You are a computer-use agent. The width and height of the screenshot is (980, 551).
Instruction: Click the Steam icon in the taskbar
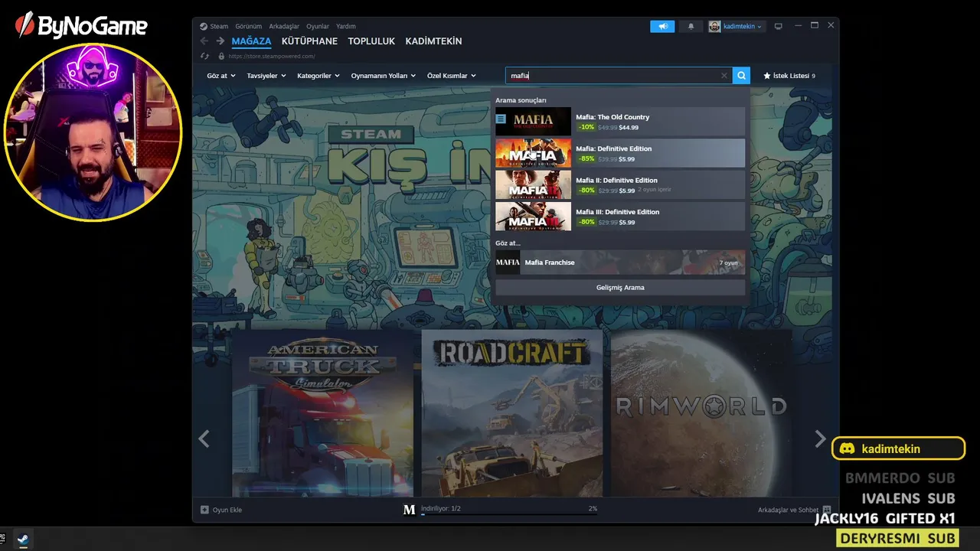click(23, 540)
